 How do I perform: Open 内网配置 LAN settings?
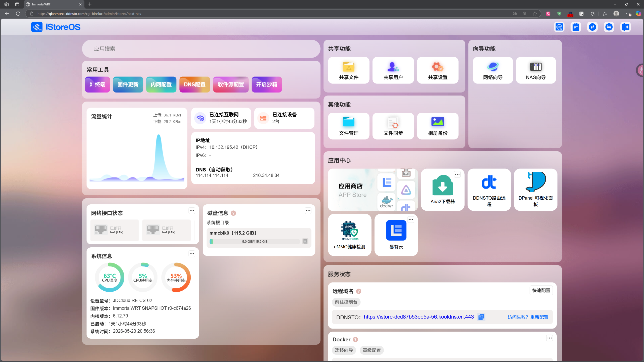coord(161,84)
